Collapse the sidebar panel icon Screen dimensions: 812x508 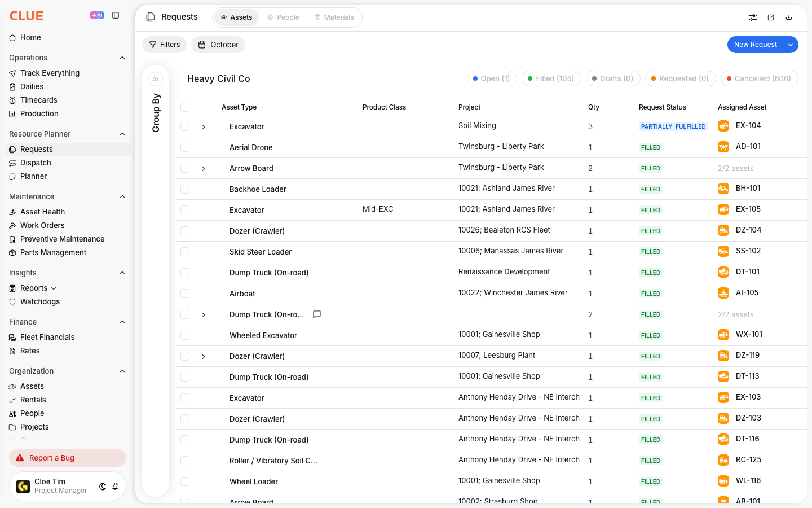click(116, 16)
